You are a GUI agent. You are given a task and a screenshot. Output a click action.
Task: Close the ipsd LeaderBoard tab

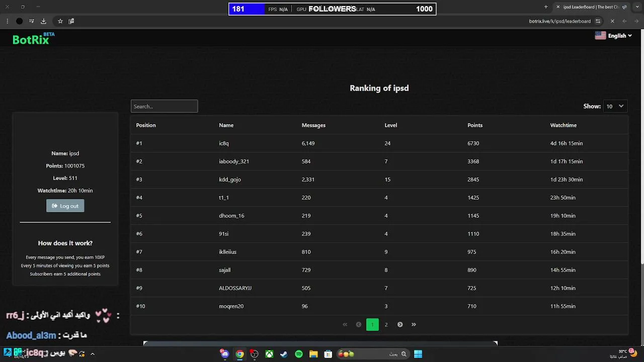[557, 7]
